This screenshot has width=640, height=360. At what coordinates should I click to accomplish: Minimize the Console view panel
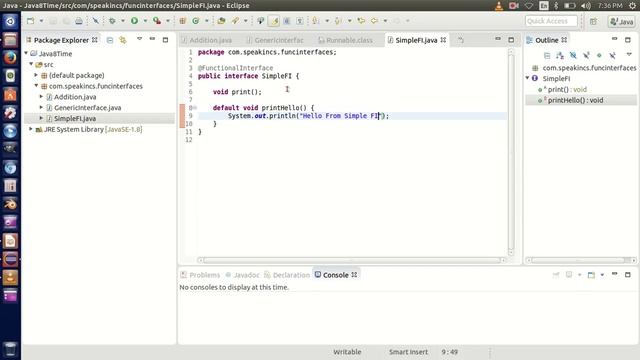614,274
